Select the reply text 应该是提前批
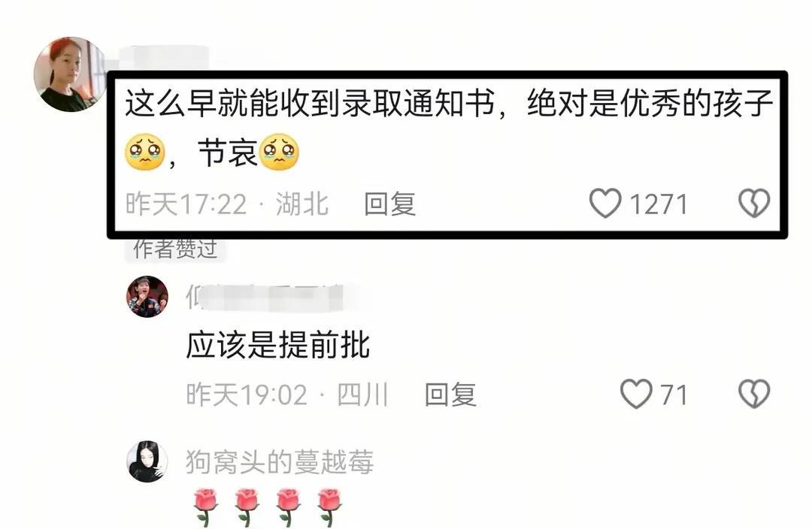Image resolution: width=812 pixels, height=529 pixels. point(278,345)
